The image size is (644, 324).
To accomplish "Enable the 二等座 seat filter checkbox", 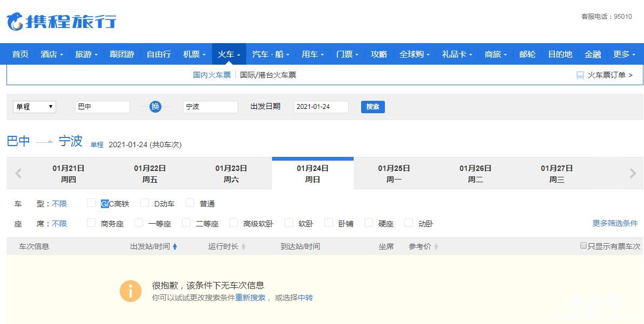I will point(186,223).
